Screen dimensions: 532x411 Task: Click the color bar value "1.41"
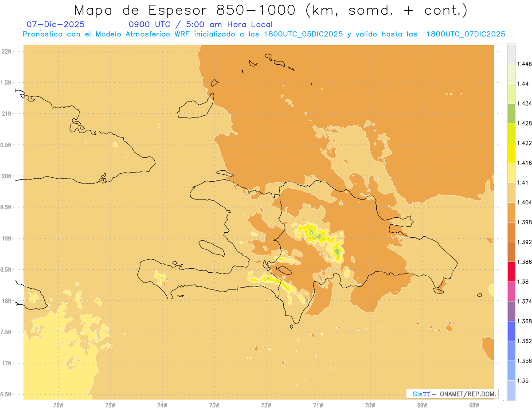[x=523, y=183]
